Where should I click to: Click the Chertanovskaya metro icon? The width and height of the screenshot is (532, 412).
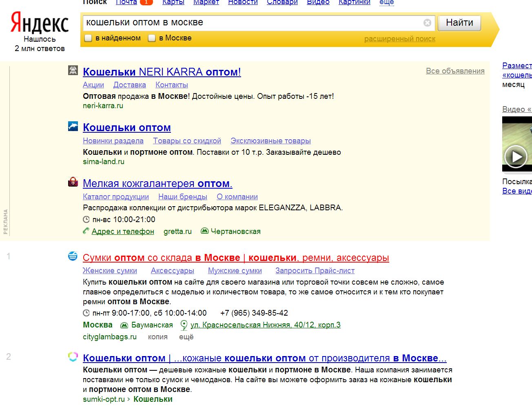point(205,231)
